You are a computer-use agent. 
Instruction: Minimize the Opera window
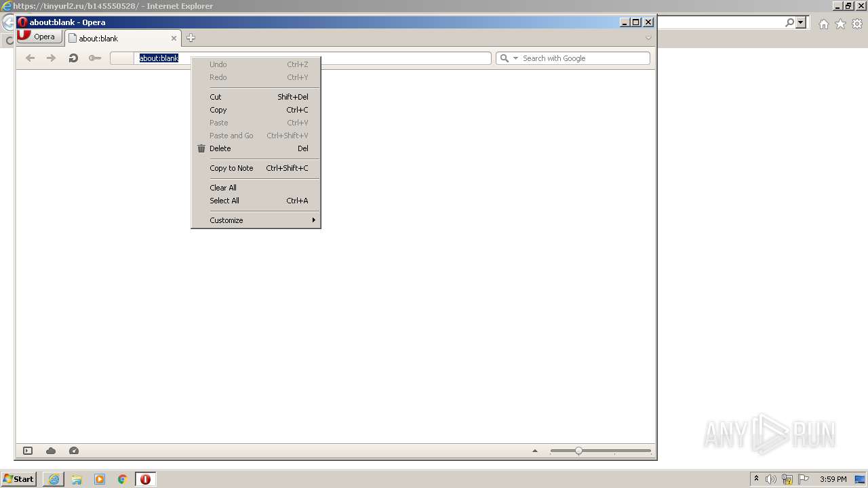click(625, 22)
